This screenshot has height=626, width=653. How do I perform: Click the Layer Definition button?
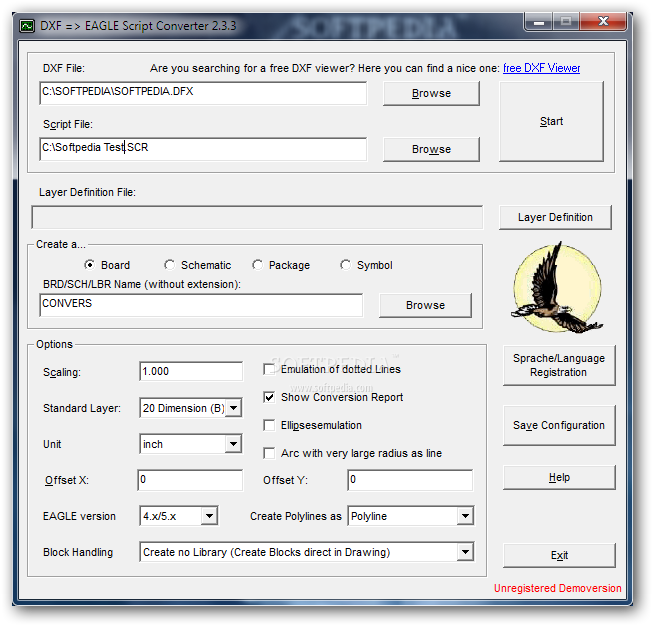click(x=555, y=217)
